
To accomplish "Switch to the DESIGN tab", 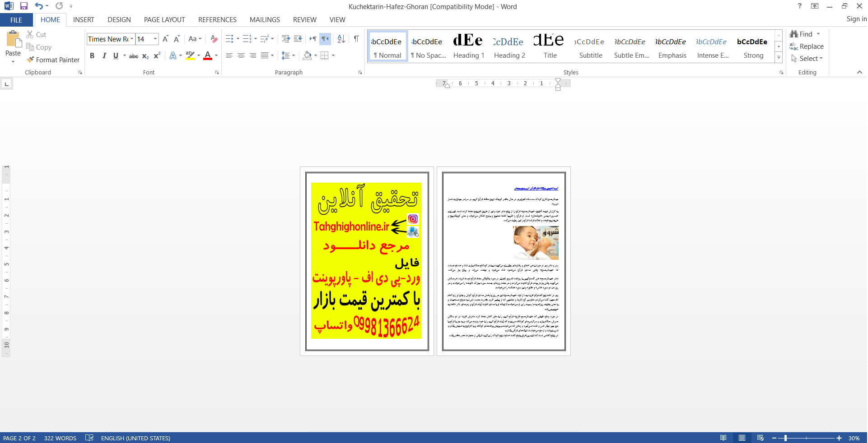I will 119,20.
